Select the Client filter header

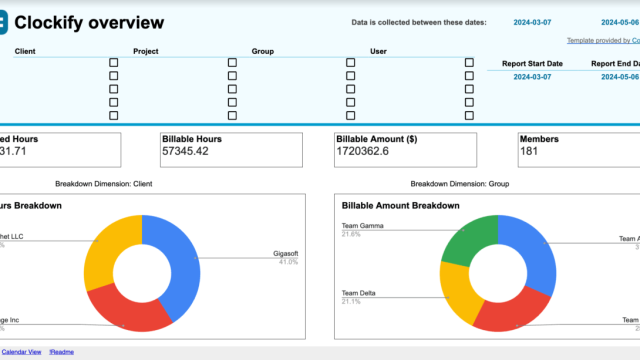25,51
